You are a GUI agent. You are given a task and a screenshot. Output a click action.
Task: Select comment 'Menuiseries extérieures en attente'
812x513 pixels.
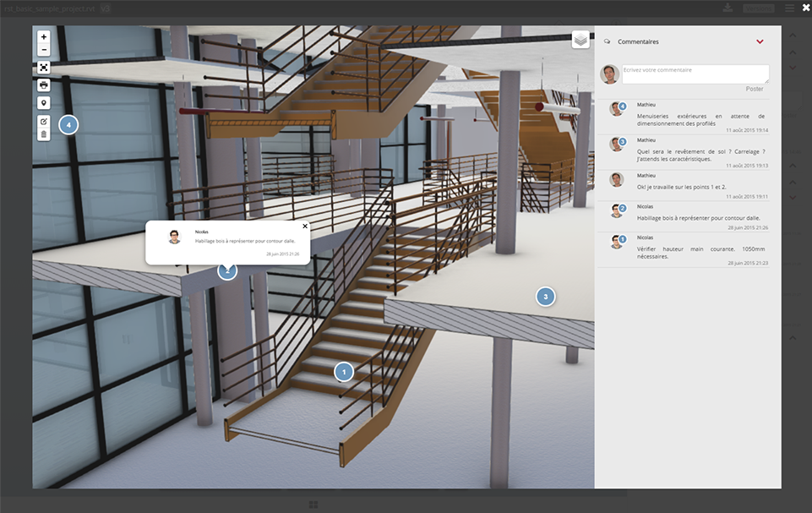(x=700, y=120)
